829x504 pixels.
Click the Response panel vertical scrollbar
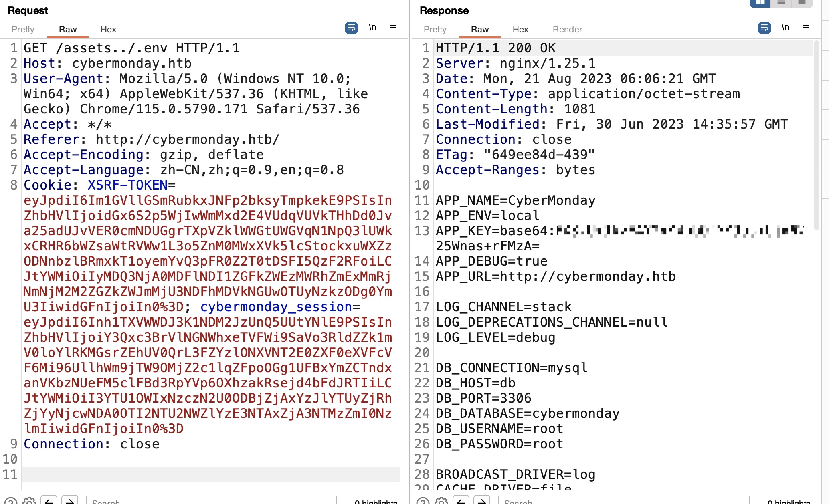click(817, 135)
